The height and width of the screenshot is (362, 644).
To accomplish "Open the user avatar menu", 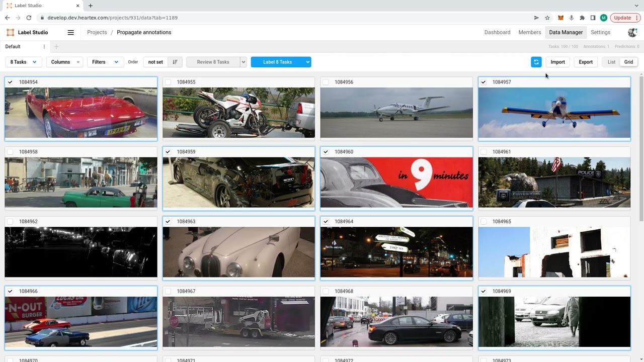I will click(x=632, y=32).
